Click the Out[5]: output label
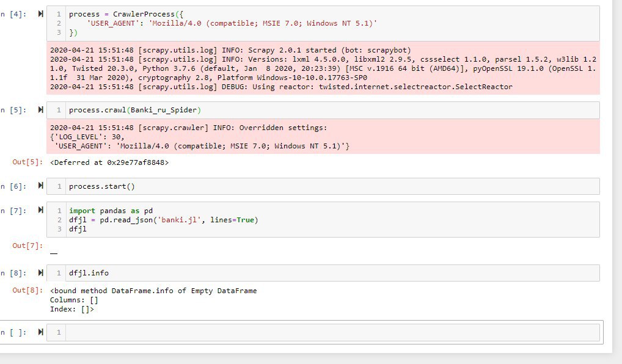The image size is (622, 364). point(27,162)
